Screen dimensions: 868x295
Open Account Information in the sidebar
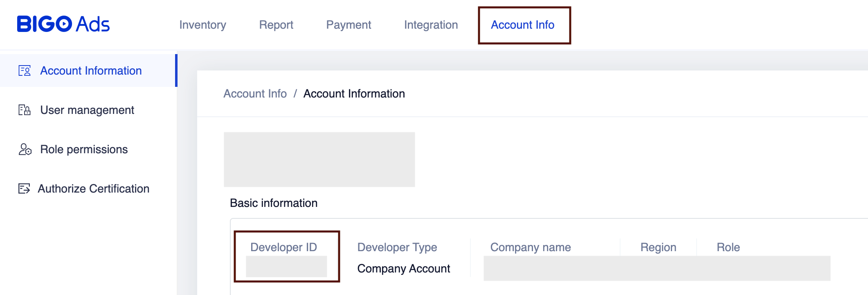[91, 71]
